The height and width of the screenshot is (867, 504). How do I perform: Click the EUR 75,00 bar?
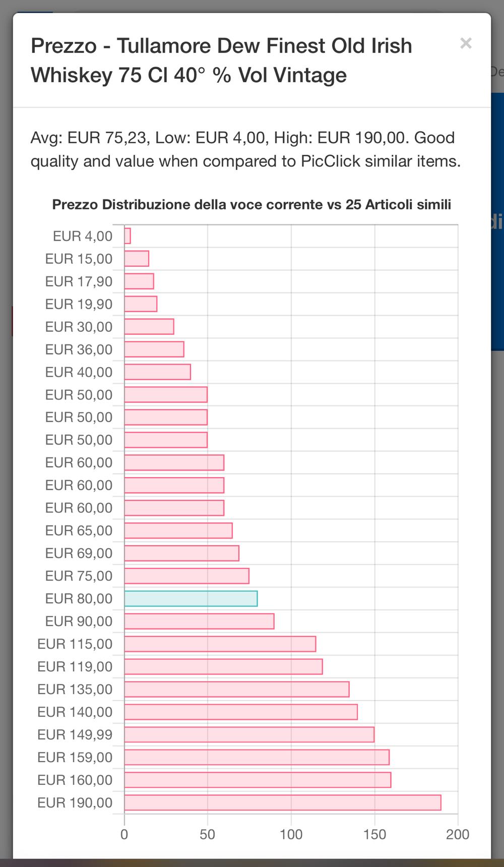click(x=186, y=576)
